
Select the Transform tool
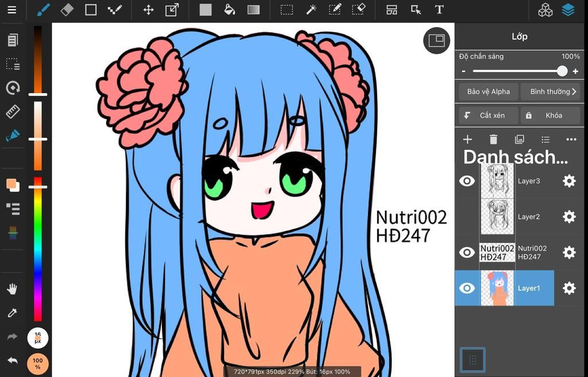coord(172,10)
